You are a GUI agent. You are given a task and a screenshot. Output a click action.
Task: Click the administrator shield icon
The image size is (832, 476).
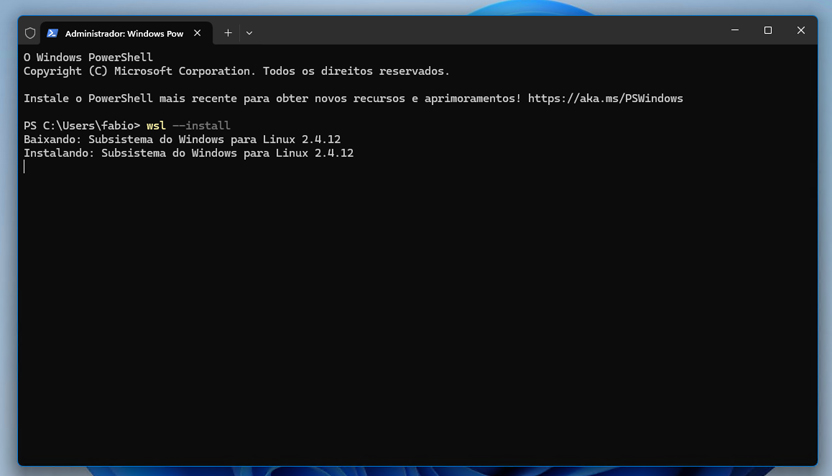(30, 33)
